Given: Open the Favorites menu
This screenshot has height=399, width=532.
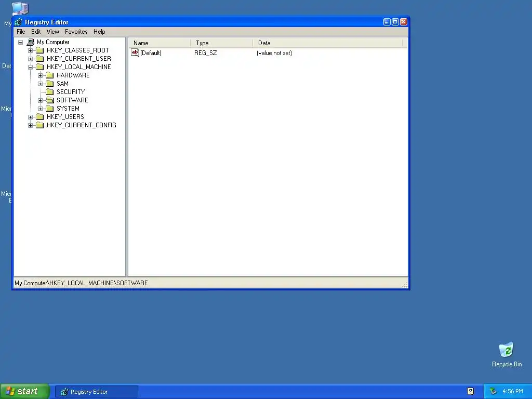Looking at the screenshot, I should pos(76,32).
